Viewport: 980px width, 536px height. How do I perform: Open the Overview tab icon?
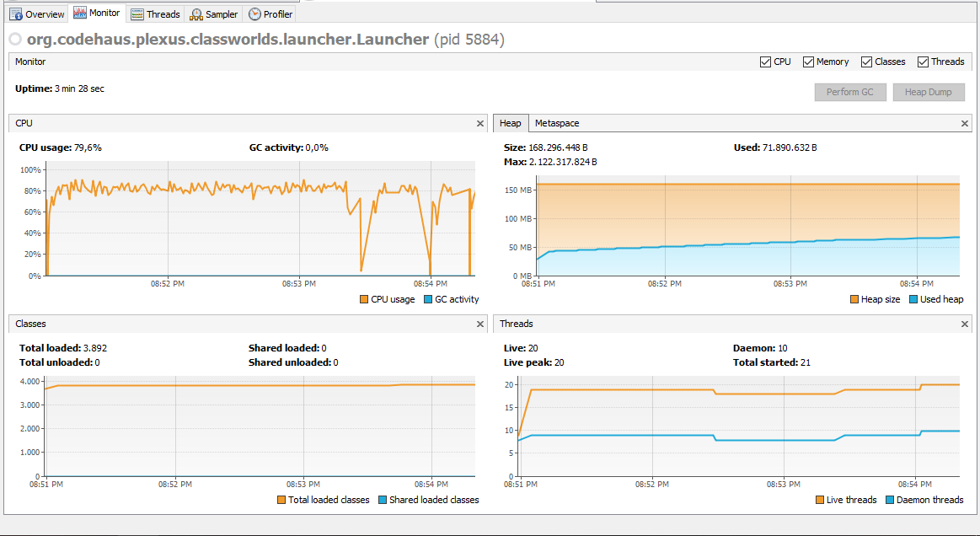16,13
